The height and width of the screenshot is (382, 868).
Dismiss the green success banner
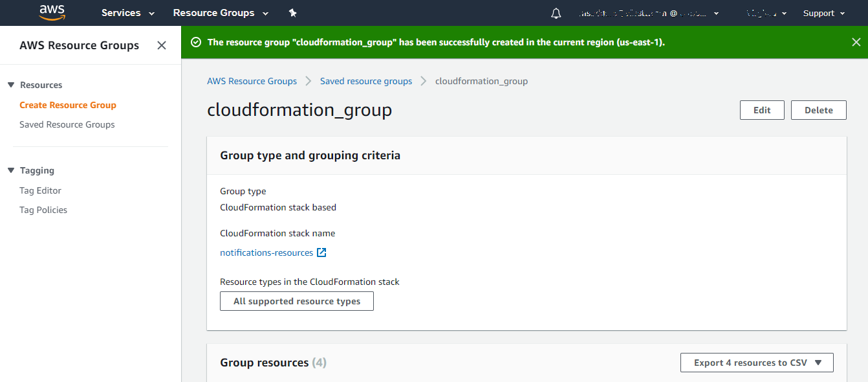pos(856,42)
